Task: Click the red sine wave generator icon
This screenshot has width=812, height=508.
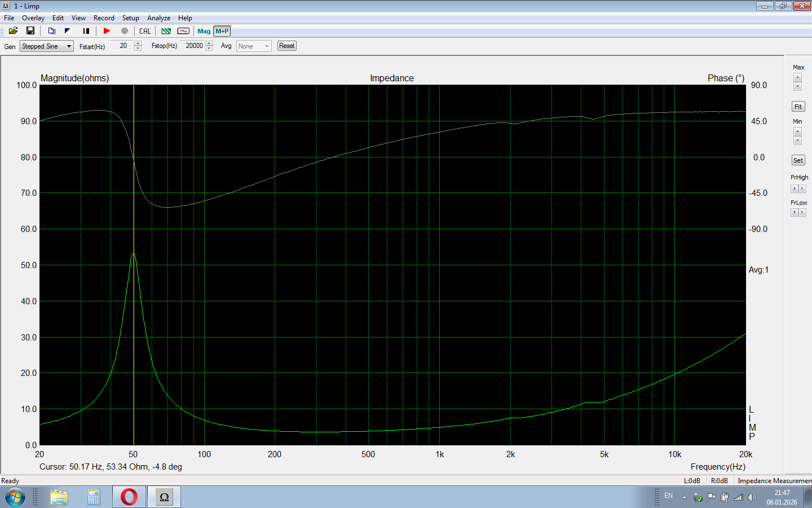Action: 183,31
